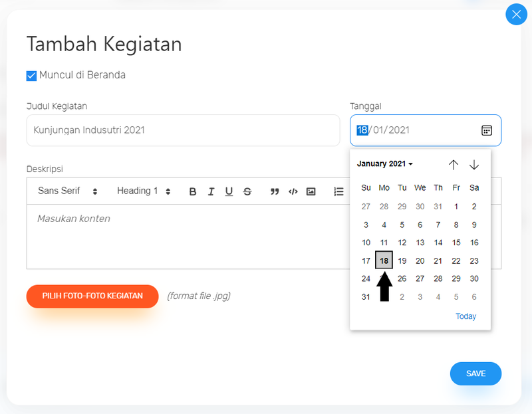Focus the Judul Kegiatan input field
The height and width of the screenshot is (414, 532).
pyautogui.click(x=184, y=130)
